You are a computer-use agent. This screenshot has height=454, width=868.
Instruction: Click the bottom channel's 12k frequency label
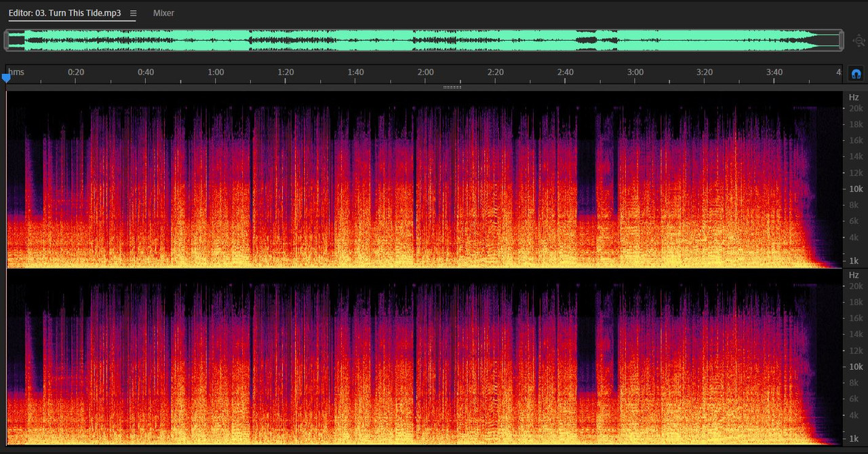[x=856, y=350]
